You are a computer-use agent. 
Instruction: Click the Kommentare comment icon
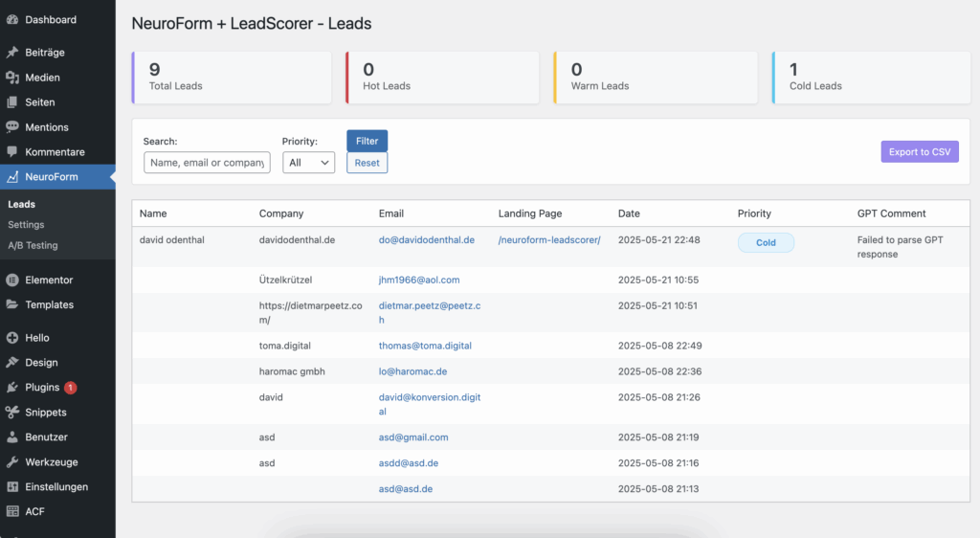coord(11,152)
